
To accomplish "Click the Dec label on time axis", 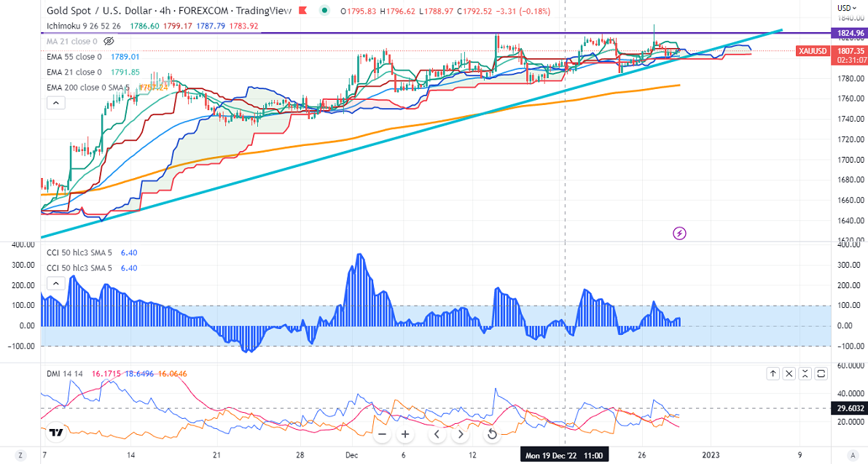I will (x=351, y=456).
